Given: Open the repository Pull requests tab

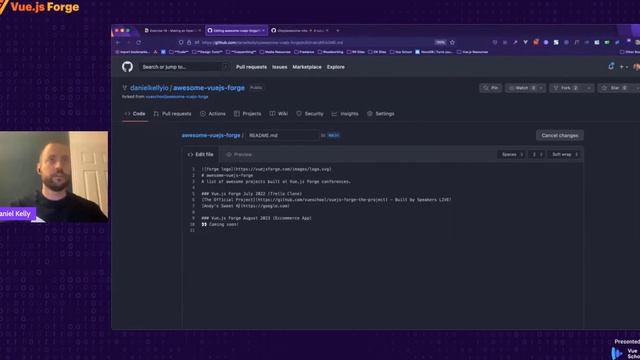Looking at the screenshot, I should coord(172,114).
